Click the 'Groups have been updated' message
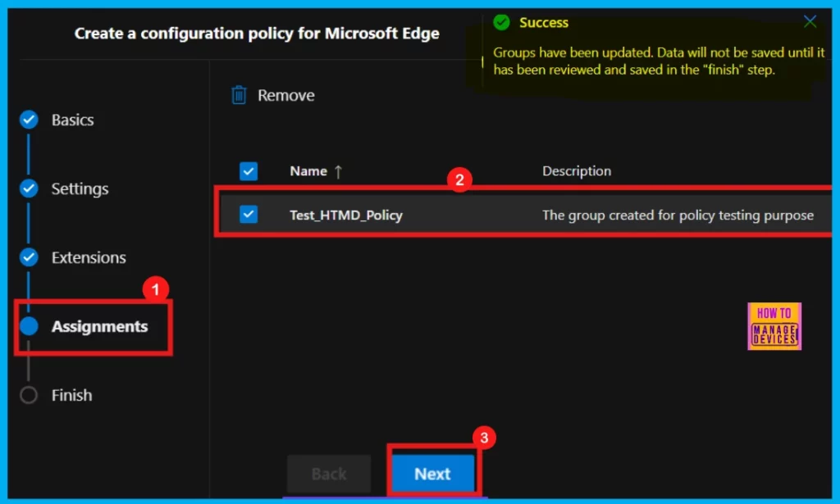This screenshot has width=840, height=504. point(659,61)
